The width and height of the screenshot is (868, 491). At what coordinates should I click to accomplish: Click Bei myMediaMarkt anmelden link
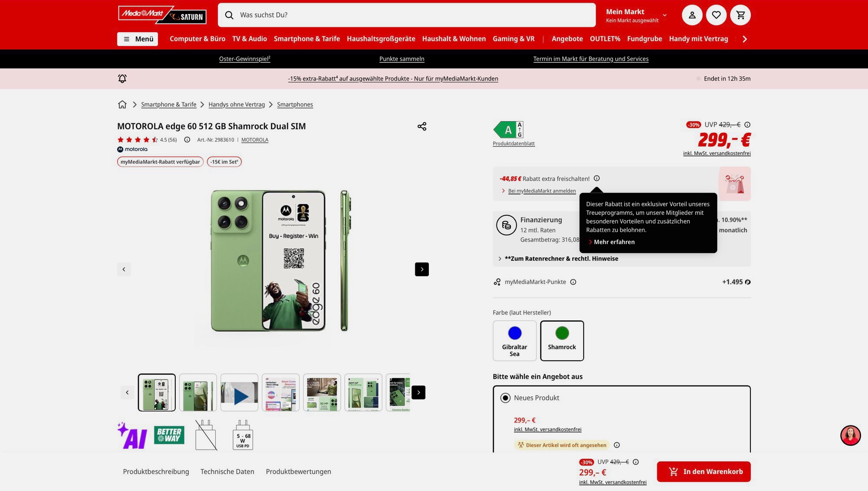542,191
